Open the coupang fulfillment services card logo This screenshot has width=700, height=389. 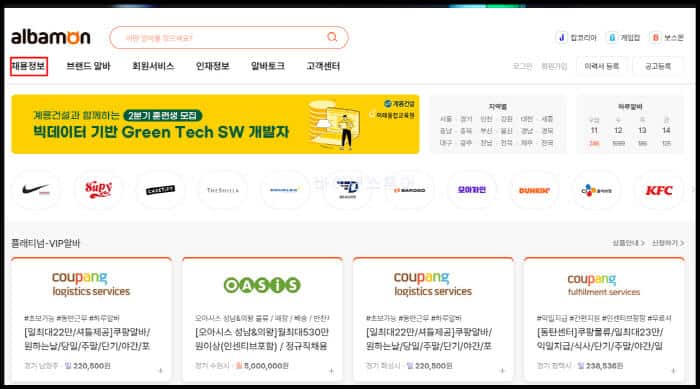click(x=604, y=284)
